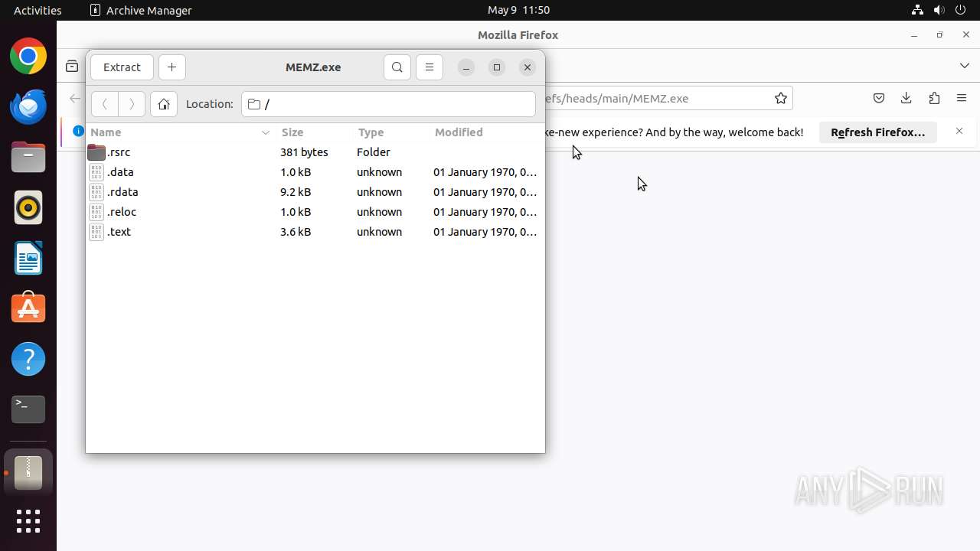Click the .reloc binary file icon
This screenshot has width=980, height=551.
[96, 212]
